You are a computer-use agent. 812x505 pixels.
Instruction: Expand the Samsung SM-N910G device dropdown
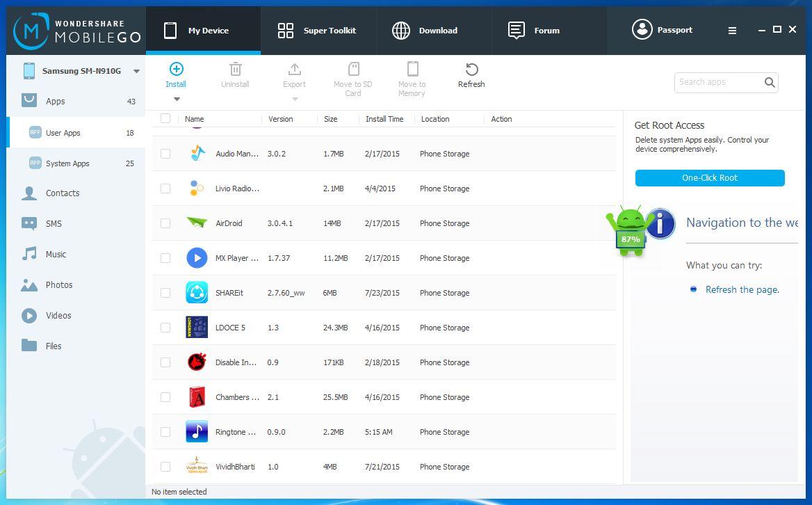(136, 72)
